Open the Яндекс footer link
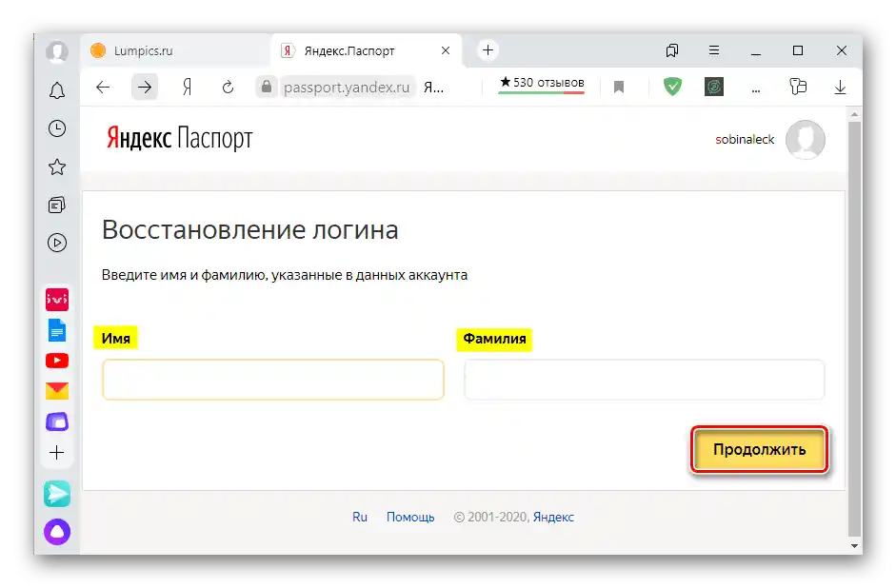This screenshot has width=896, height=588. (x=553, y=517)
